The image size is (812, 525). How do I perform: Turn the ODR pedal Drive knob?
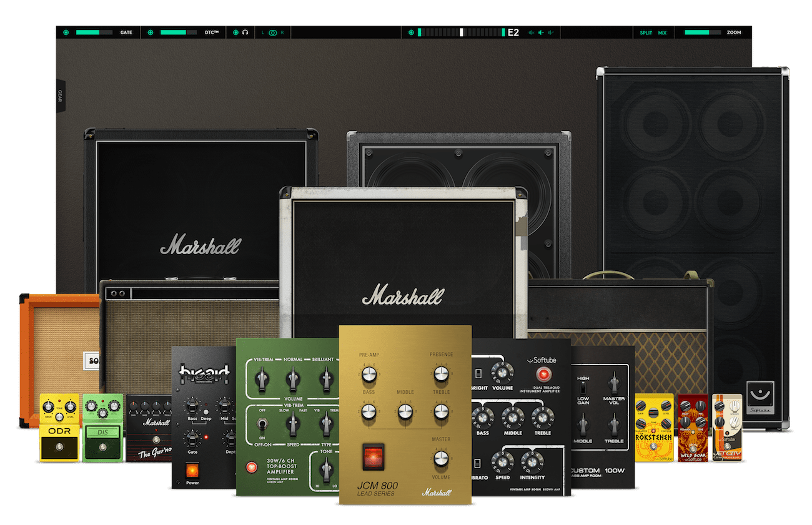click(x=49, y=407)
